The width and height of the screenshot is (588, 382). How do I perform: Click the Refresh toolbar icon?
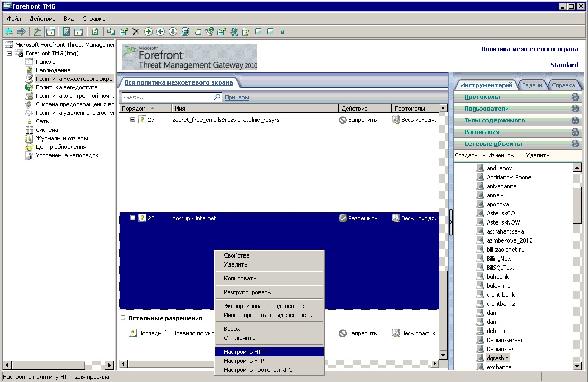tap(95, 31)
